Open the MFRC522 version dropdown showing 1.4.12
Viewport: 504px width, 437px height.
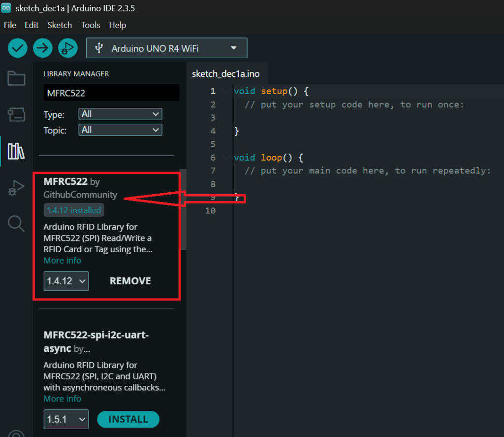coord(66,281)
